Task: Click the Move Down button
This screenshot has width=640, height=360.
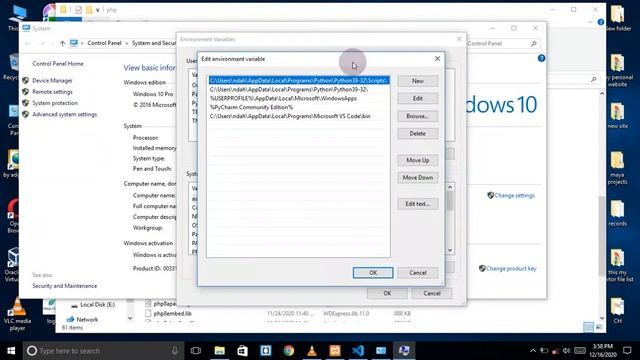Action: click(x=418, y=178)
